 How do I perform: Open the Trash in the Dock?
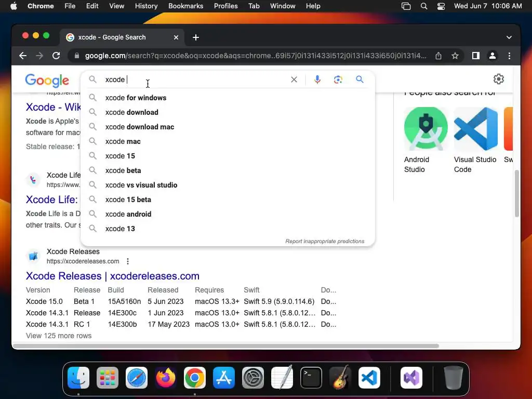coord(454,378)
